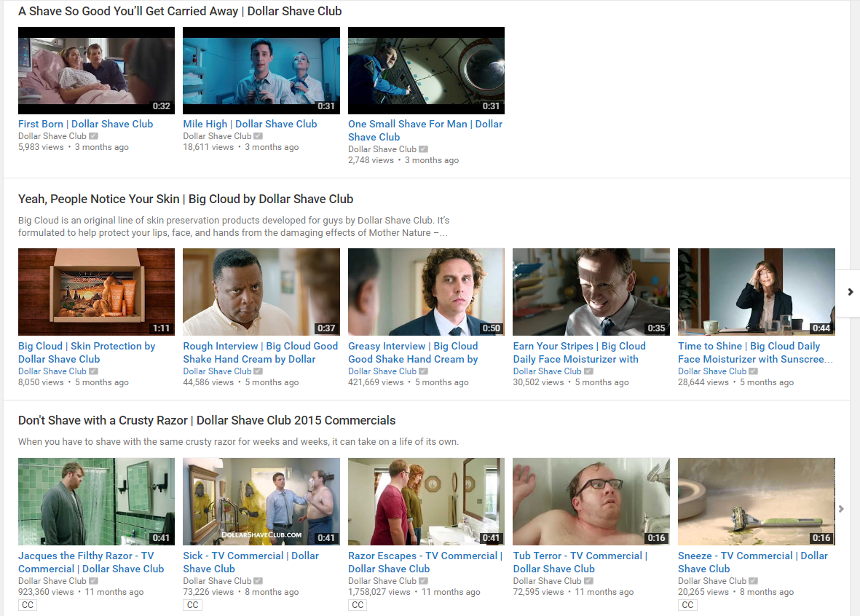Click channel name under Greasy Interview video
Image resolution: width=860 pixels, height=616 pixels.
pyautogui.click(x=382, y=371)
